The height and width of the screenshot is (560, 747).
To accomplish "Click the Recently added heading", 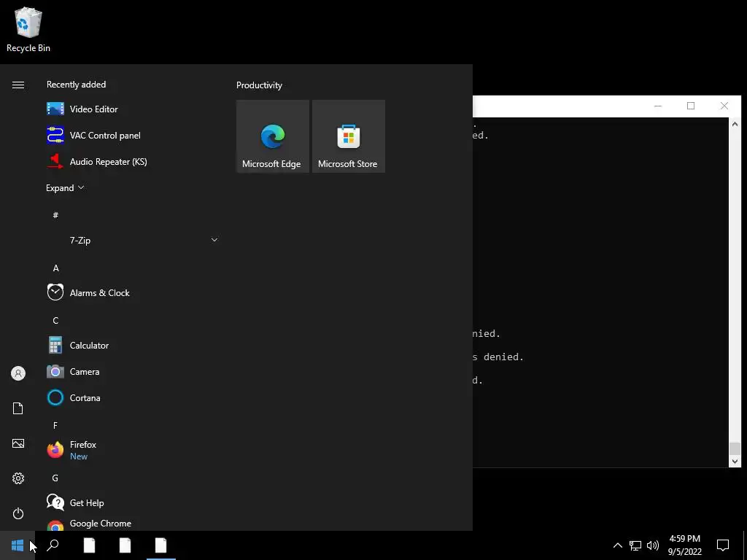I will (x=76, y=85).
